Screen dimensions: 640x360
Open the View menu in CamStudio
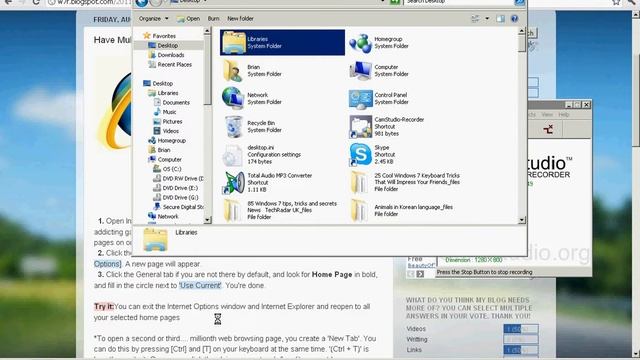click(547, 115)
